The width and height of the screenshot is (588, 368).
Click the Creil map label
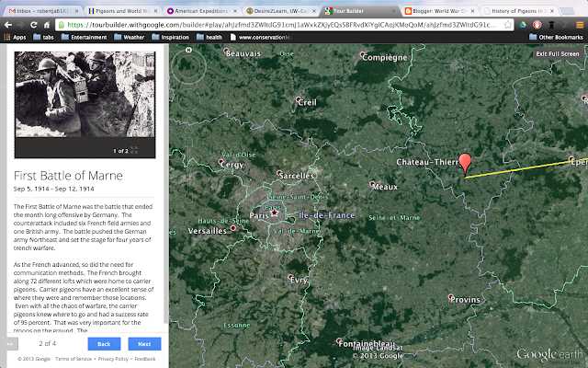307,102
